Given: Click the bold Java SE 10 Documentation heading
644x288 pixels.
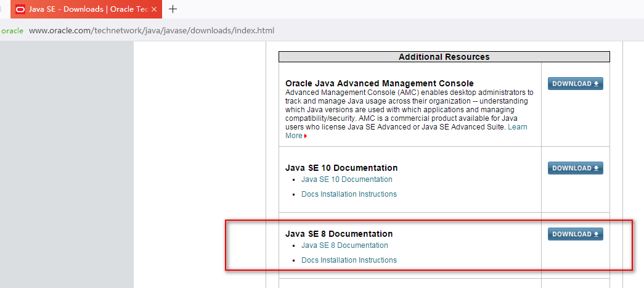Looking at the screenshot, I should 341,168.
